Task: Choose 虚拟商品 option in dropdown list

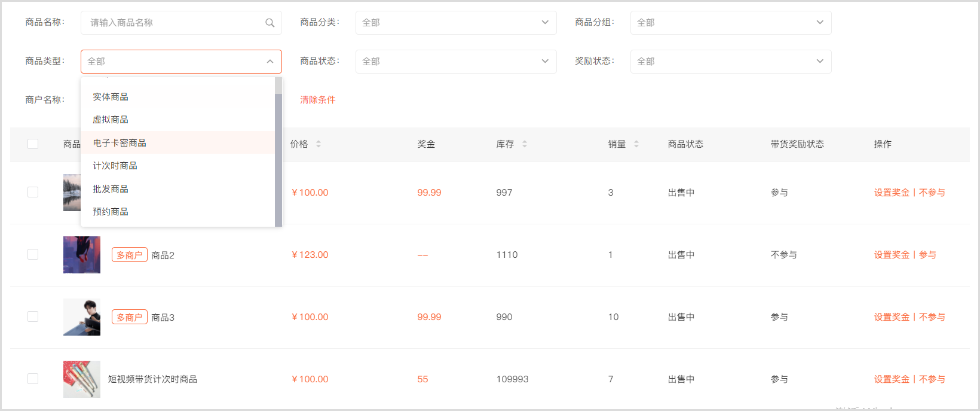Action: click(111, 120)
